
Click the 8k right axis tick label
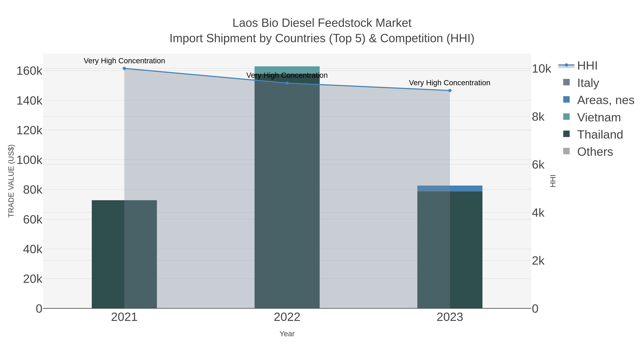[x=538, y=117]
